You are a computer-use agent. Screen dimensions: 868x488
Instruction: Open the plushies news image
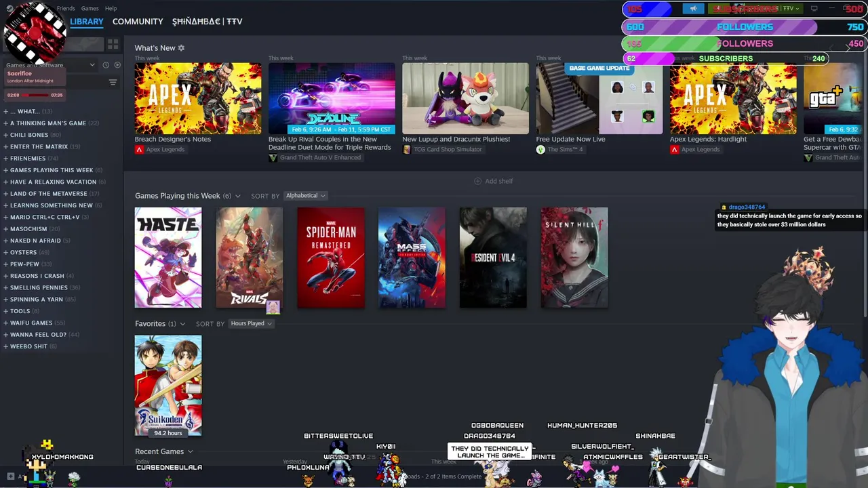coord(465,98)
